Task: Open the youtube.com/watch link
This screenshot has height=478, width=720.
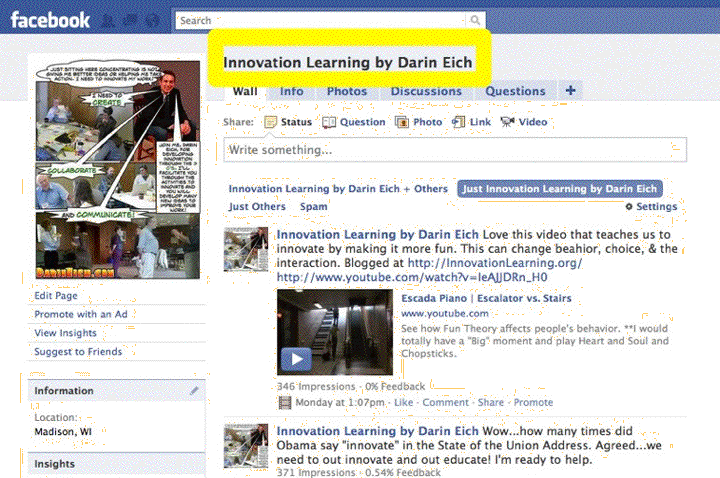Action: 412,277
